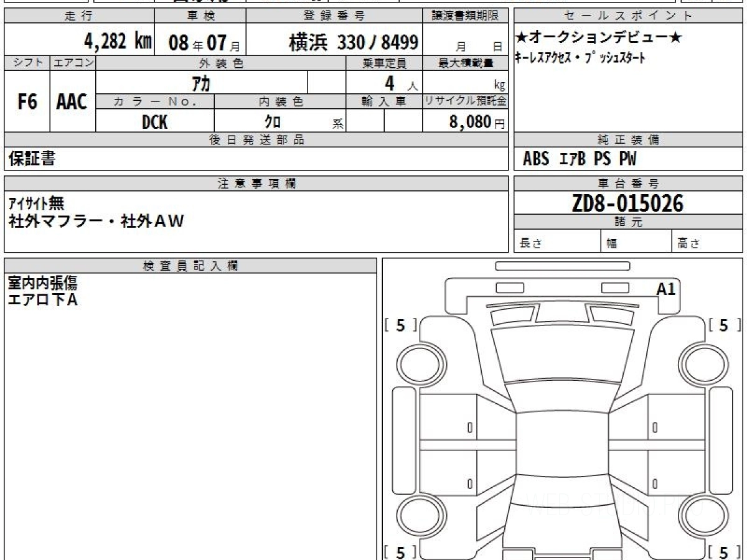Select the カラーNo. header
747x560 pixels.
(x=155, y=101)
